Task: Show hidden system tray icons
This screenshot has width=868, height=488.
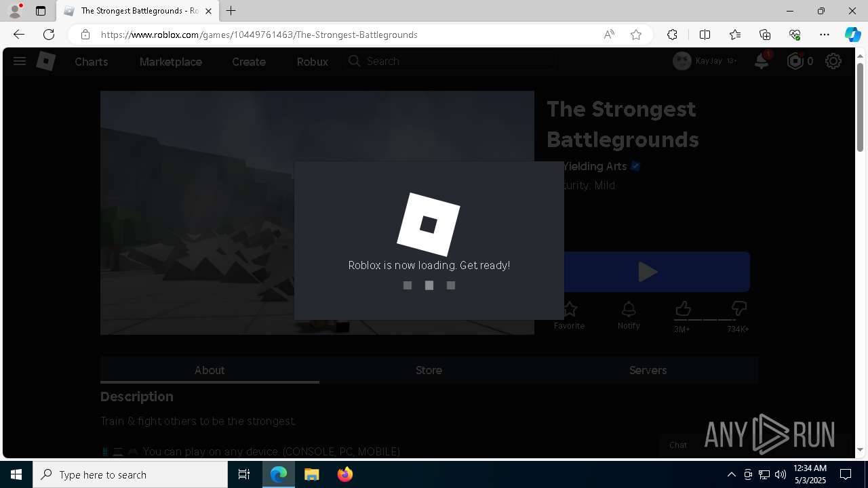Action: (731, 474)
